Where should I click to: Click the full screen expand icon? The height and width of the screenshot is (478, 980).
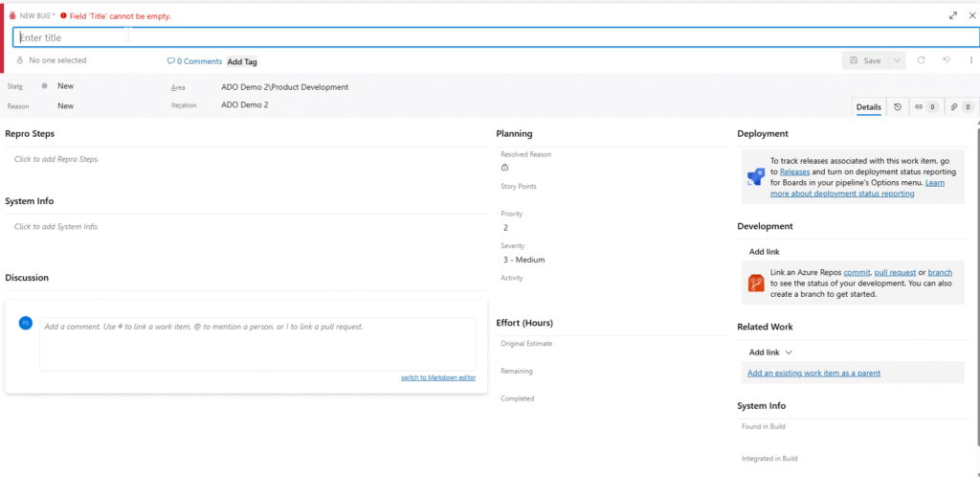coord(952,15)
